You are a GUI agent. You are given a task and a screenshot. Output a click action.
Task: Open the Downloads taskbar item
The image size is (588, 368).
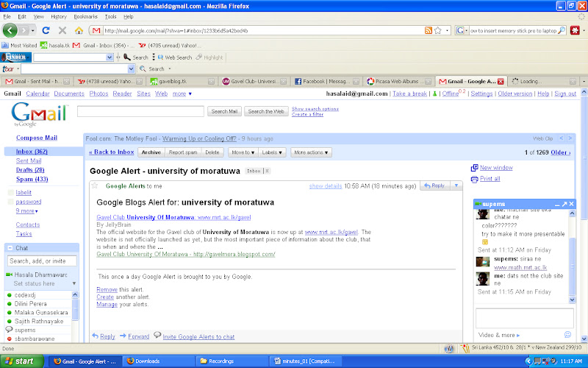point(159,361)
